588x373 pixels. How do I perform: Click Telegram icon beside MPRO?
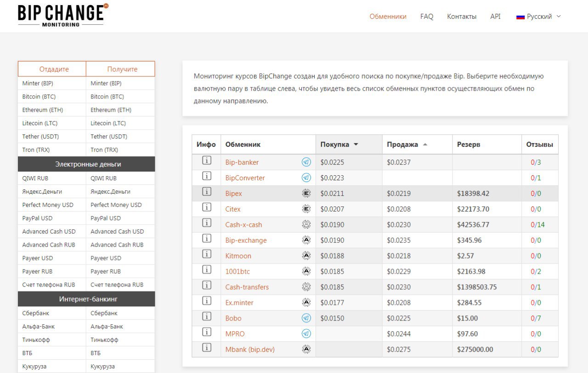[x=306, y=333]
